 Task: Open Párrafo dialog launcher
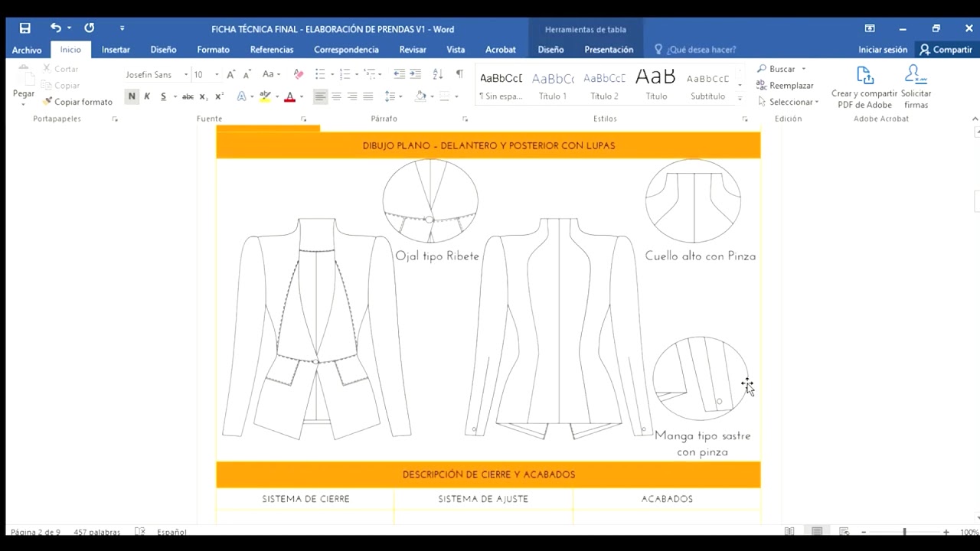coord(465,119)
